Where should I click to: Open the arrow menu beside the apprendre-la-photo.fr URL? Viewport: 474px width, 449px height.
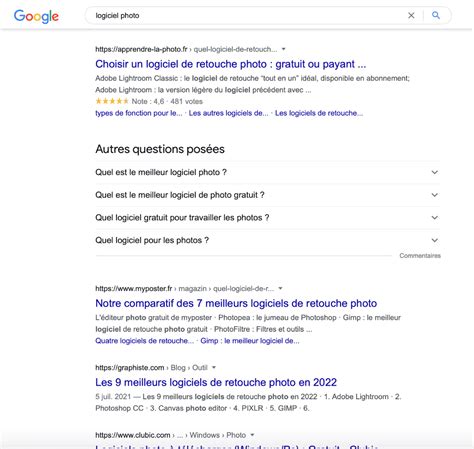pyautogui.click(x=284, y=49)
